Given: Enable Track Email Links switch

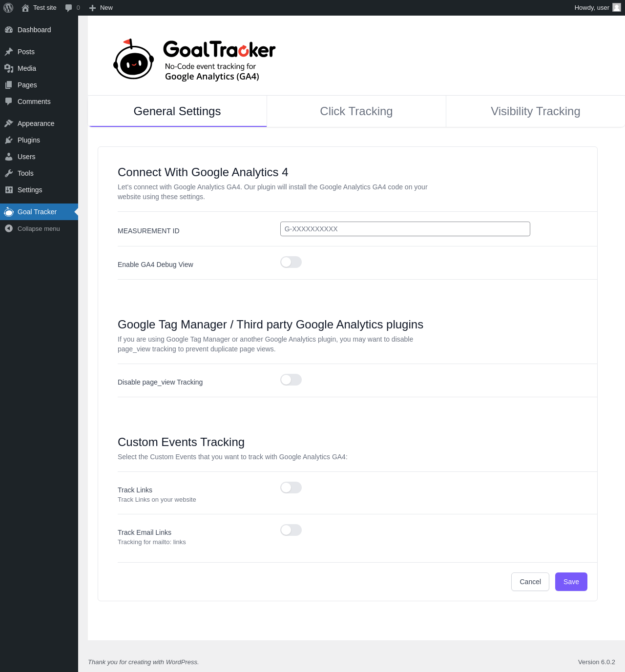Looking at the screenshot, I should pos(291,530).
